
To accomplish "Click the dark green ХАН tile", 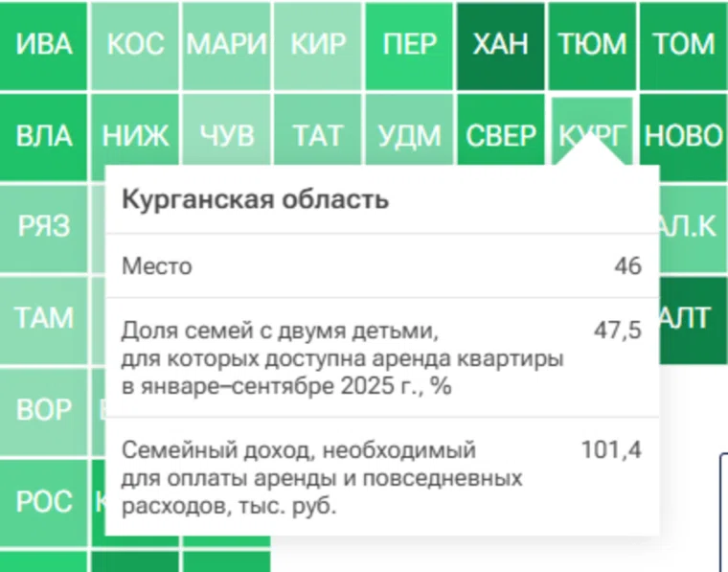I will [x=500, y=45].
